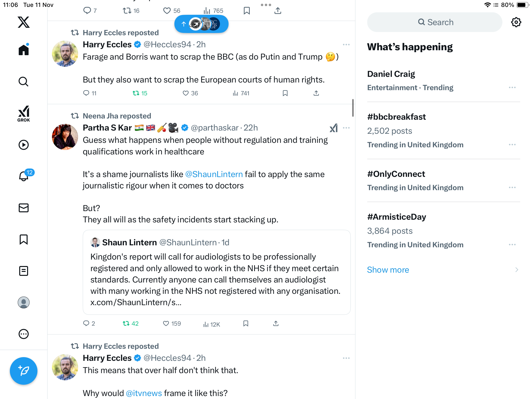Open more options for Daniel Craig trend
Screen dimensions: 532x399
(x=512, y=88)
